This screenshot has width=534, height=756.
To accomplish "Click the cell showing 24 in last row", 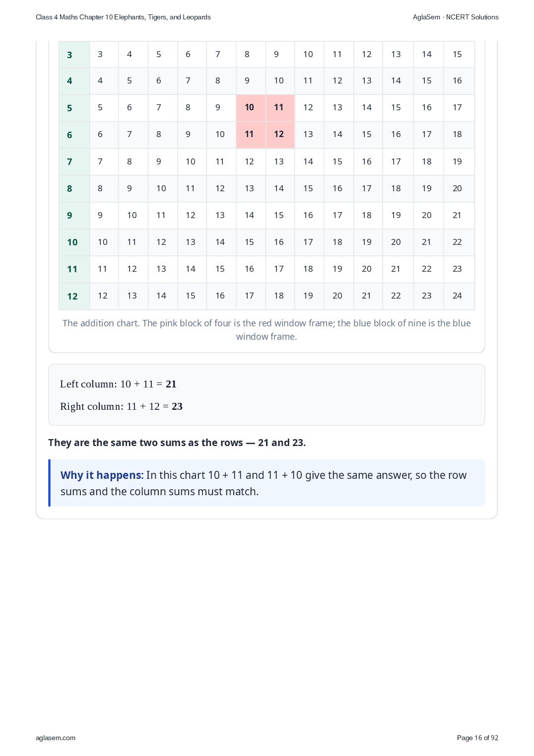I will point(459,296).
